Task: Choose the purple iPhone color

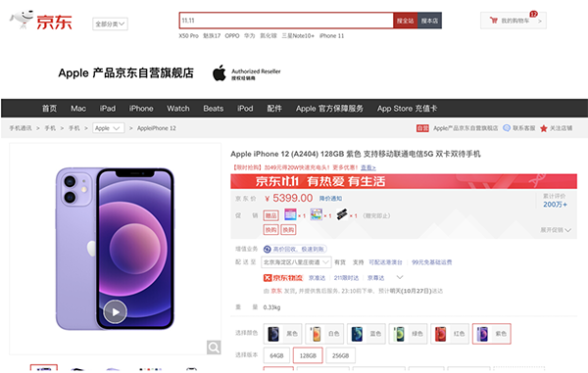Action: (x=491, y=334)
